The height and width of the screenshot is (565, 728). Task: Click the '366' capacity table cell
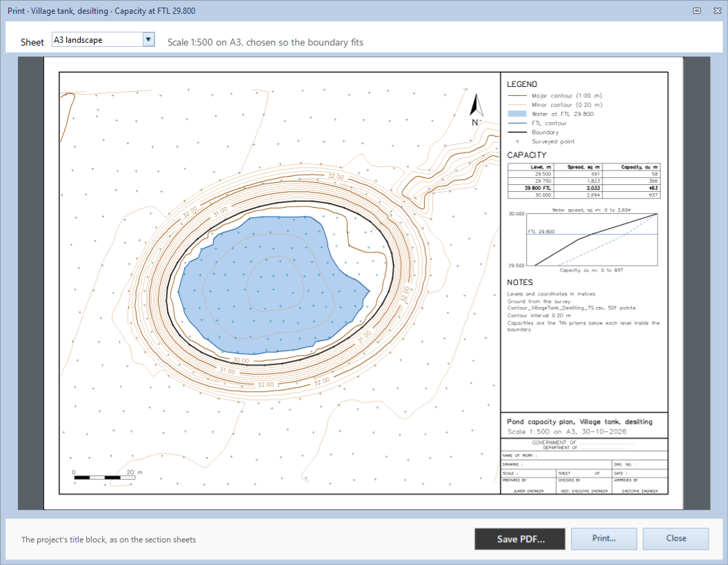(631, 181)
